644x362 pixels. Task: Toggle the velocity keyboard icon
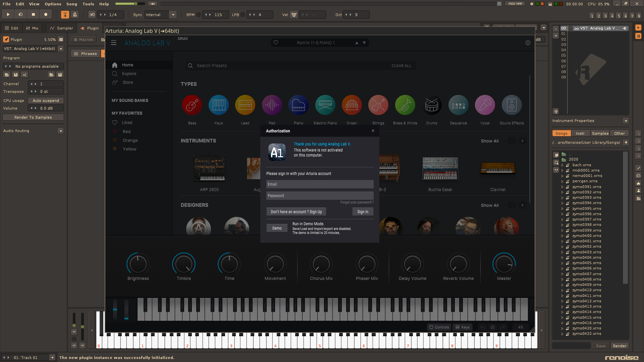(294, 15)
